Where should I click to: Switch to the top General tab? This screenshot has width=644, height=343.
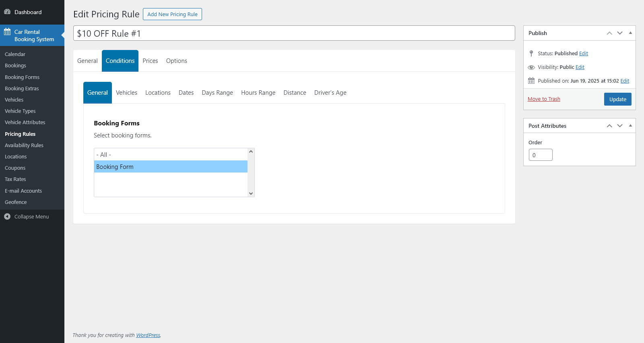[87, 61]
